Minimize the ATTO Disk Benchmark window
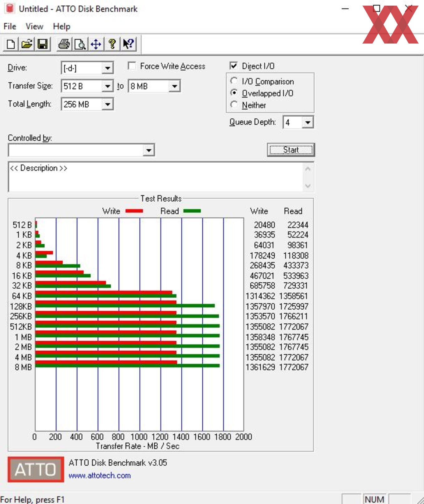The height and width of the screenshot is (504, 424). pyautogui.click(x=345, y=9)
